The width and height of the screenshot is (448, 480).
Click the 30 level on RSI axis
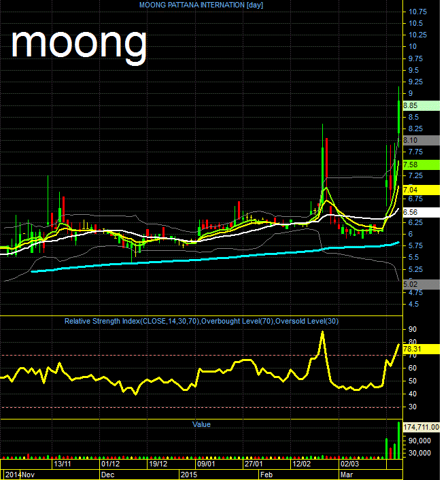[413, 407]
